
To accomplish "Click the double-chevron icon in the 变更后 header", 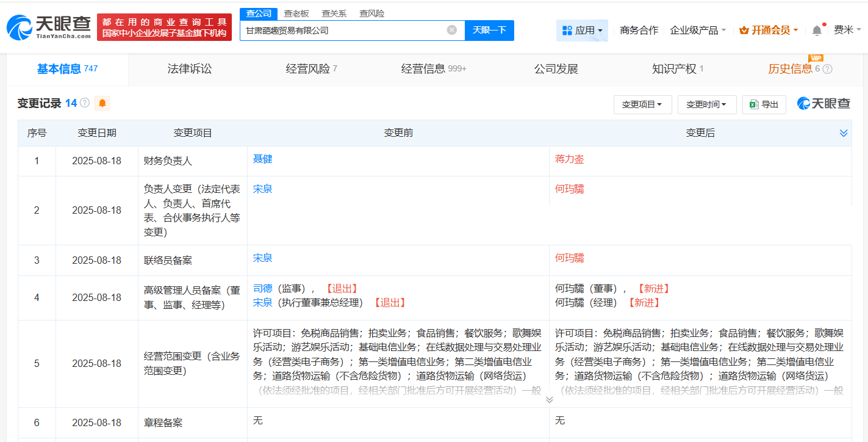I will click(844, 132).
